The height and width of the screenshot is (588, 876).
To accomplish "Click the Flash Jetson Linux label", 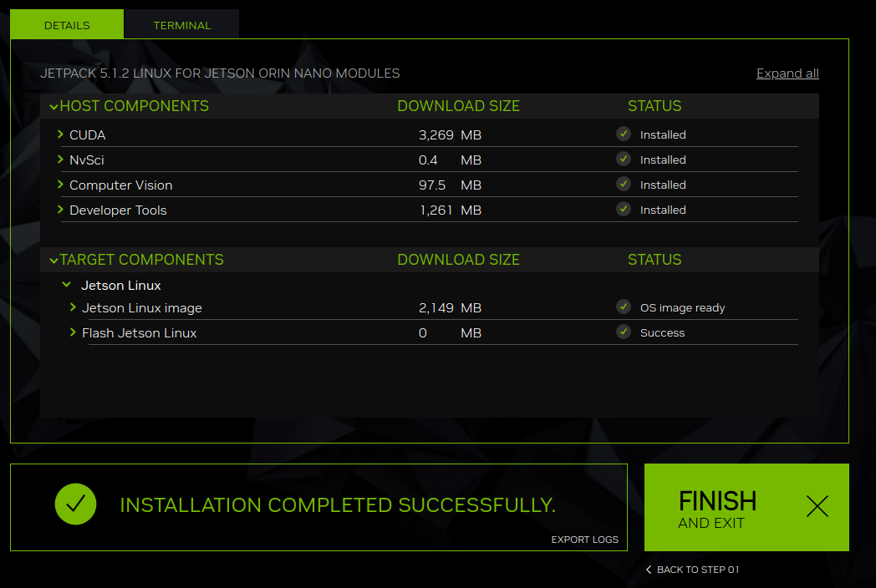I will click(139, 333).
